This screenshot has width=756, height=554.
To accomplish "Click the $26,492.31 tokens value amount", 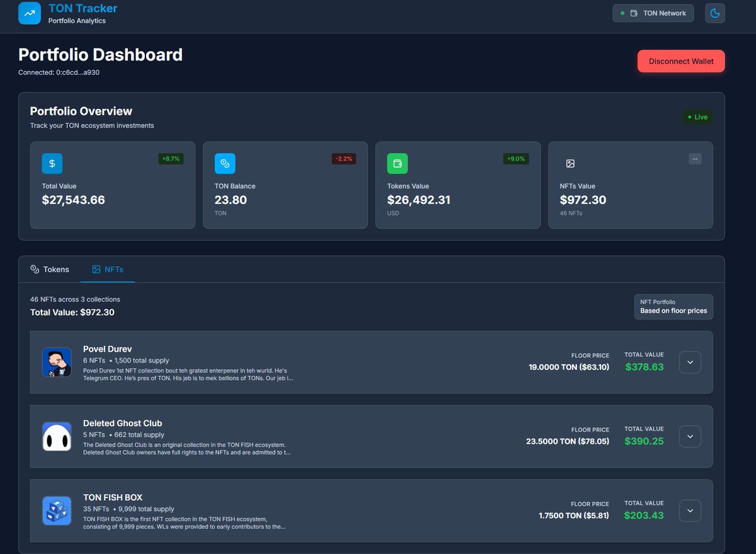I will coord(420,200).
